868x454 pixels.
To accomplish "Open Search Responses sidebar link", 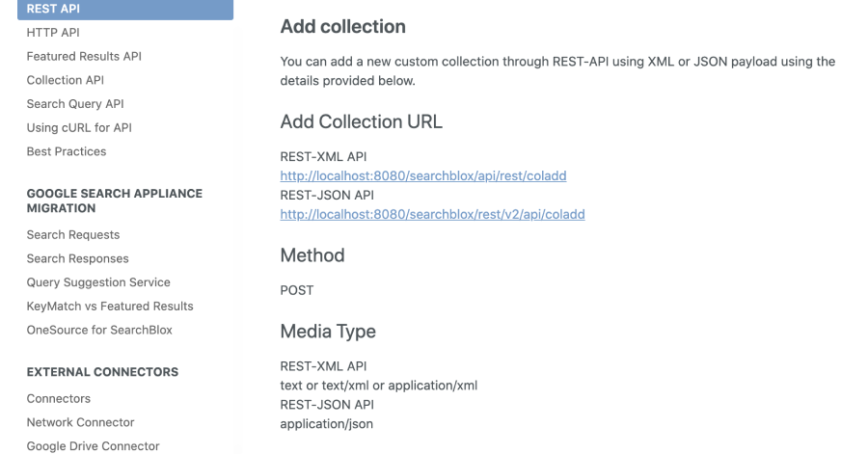I will coord(77,258).
